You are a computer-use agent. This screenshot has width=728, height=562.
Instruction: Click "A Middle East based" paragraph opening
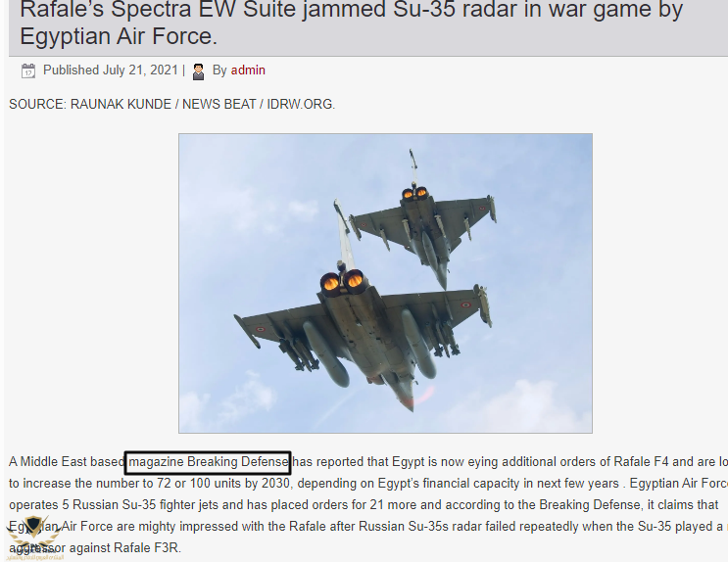pyautogui.click(x=67, y=462)
